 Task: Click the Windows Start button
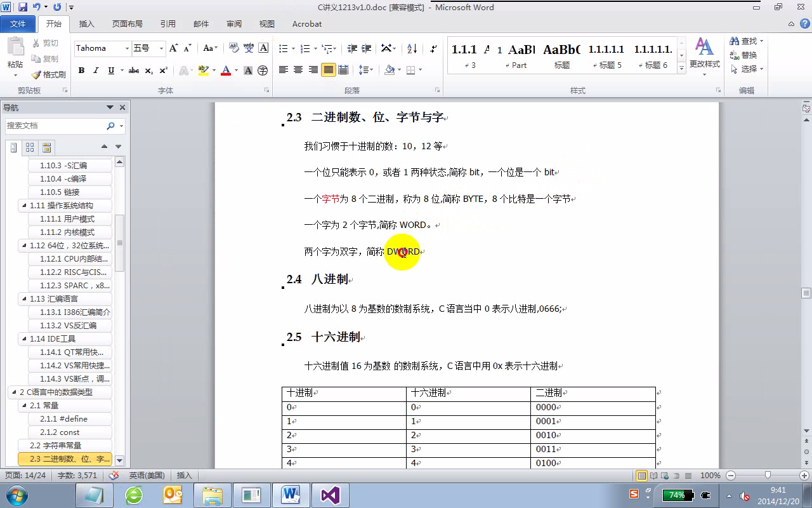pyautogui.click(x=16, y=495)
